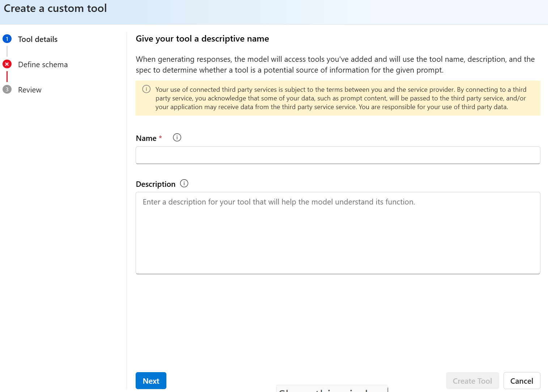Click the third party services notice text

(x=340, y=98)
